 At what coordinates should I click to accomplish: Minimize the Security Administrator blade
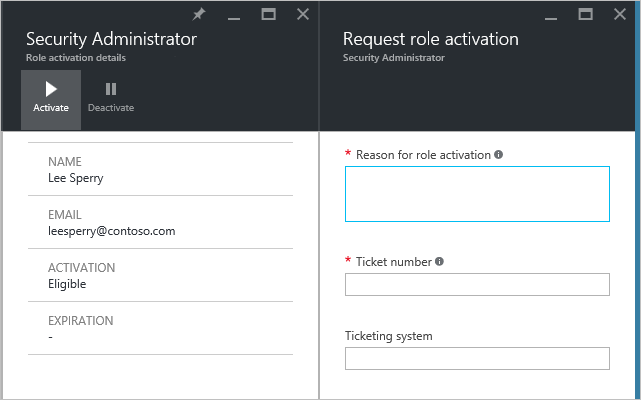(x=233, y=15)
